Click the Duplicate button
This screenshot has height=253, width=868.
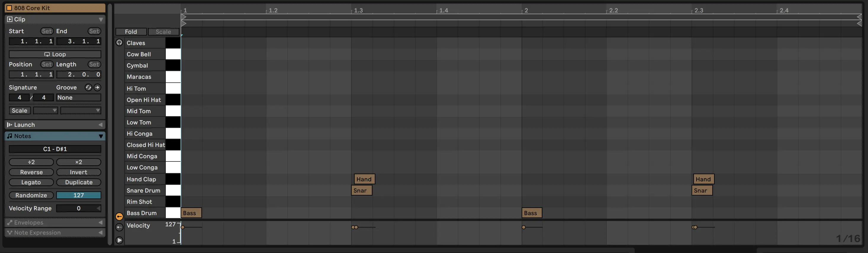click(x=78, y=182)
